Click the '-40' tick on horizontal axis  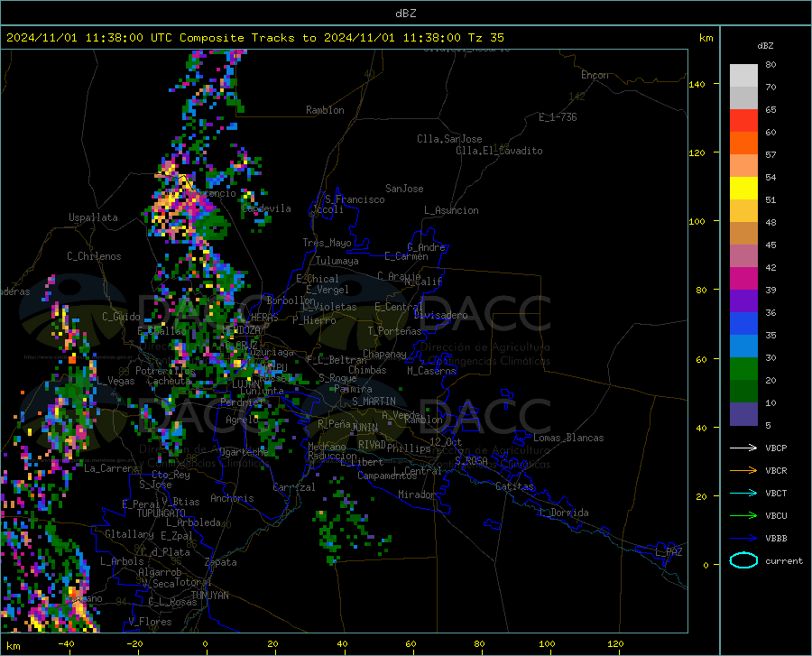pos(66,643)
